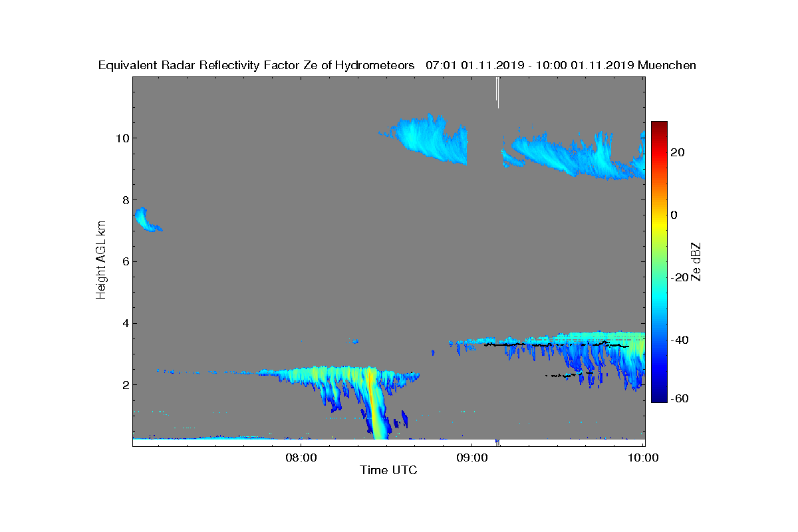Click the '09:00' time tick label
This screenshot has width=798, height=532.
point(471,458)
